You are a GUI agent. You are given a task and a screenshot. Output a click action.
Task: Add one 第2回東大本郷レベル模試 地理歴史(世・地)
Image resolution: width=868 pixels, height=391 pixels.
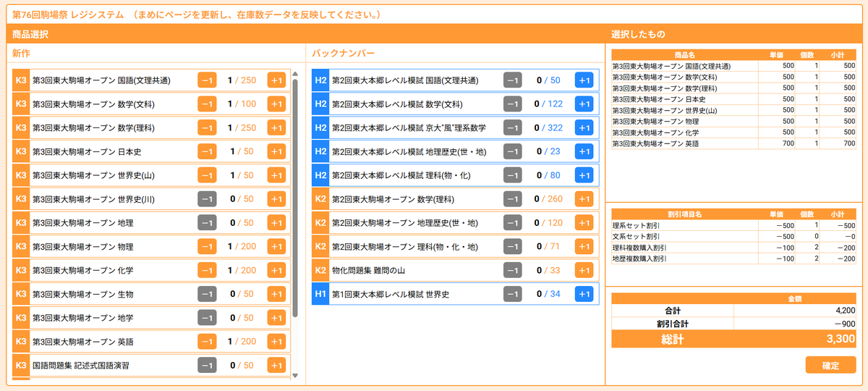click(584, 151)
